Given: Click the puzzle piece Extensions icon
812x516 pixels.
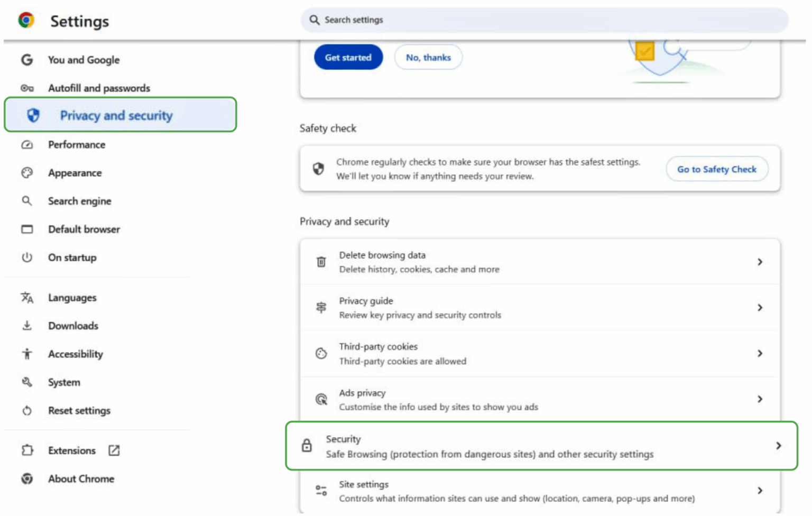Looking at the screenshot, I should coord(27,450).
